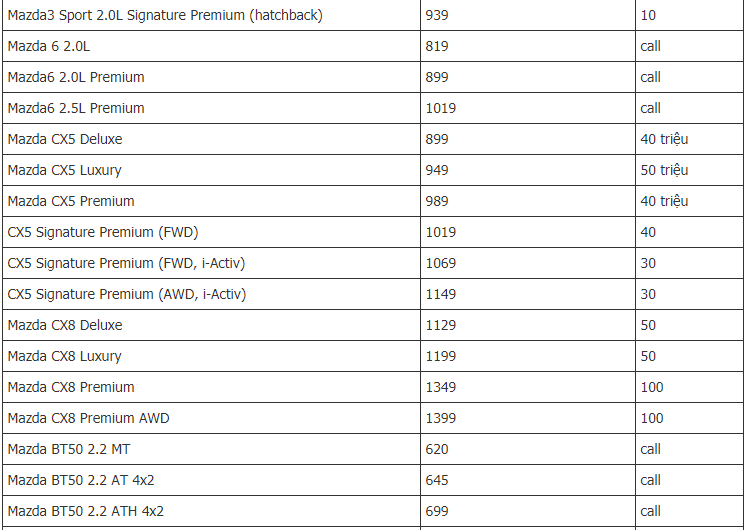Screen dimensions: 747x530
Task: Click the Mazda BT50 2.2 AT 4x2 cell
Action: click(212, 480)
